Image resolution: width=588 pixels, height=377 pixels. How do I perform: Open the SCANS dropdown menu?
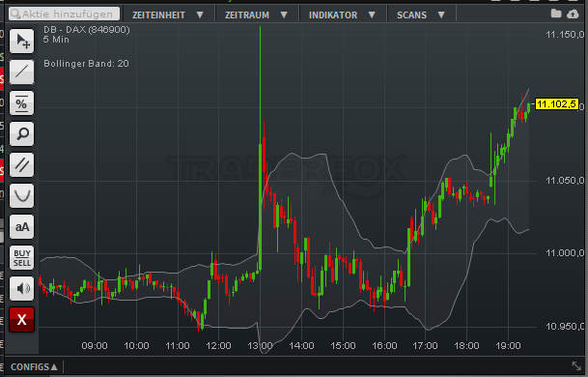[x=421, y=15]
